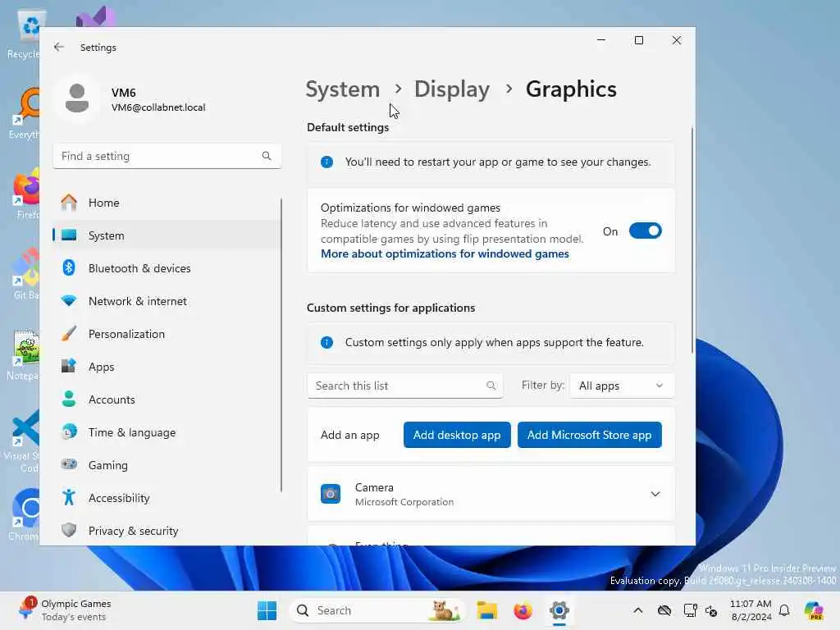Click the Home house icon in sidebar

[x=69, y=203]
